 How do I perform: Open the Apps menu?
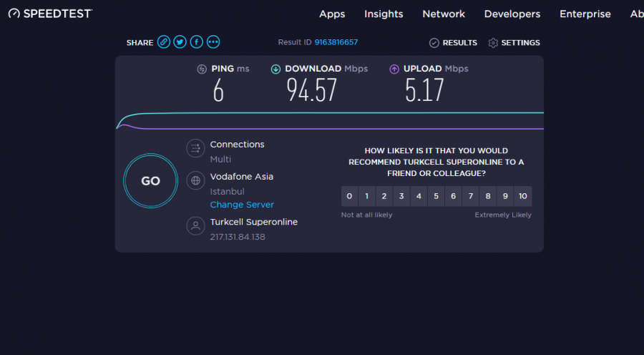pos(332,14)
